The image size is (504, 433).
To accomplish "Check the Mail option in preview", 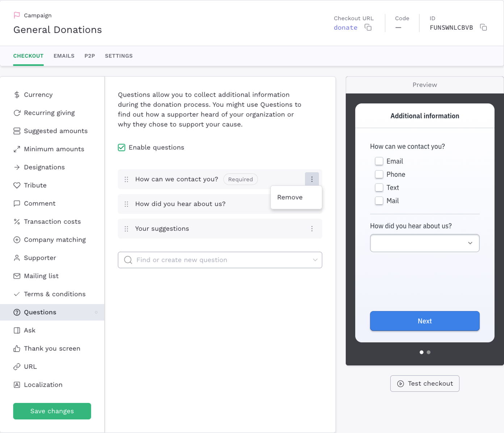I will click(x=379, y=201).
